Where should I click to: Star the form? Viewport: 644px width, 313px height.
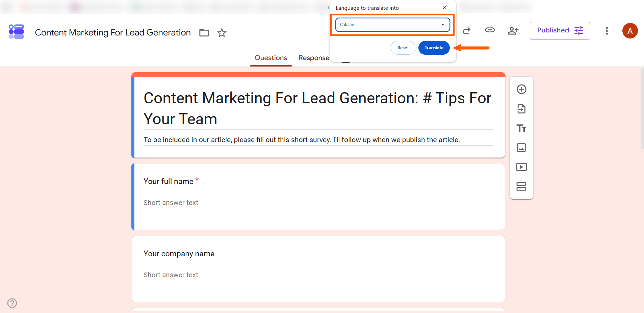222,33
